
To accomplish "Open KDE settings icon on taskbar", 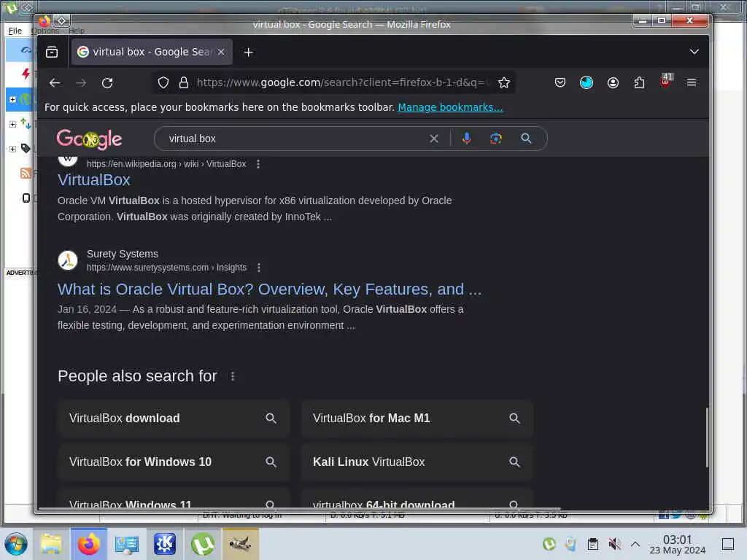I will (165, 544).
